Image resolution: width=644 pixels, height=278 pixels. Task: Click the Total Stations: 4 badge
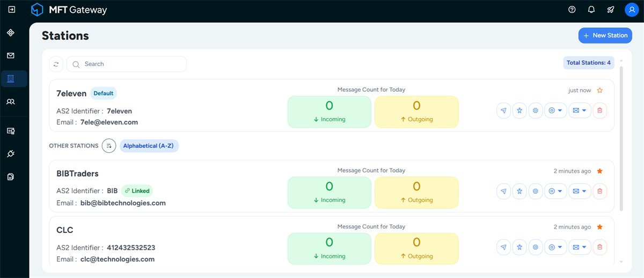click(x=589, y=63)
